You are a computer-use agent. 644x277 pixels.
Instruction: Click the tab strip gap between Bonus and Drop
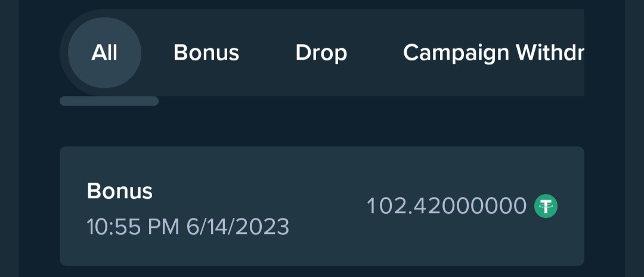click(267, 53)
